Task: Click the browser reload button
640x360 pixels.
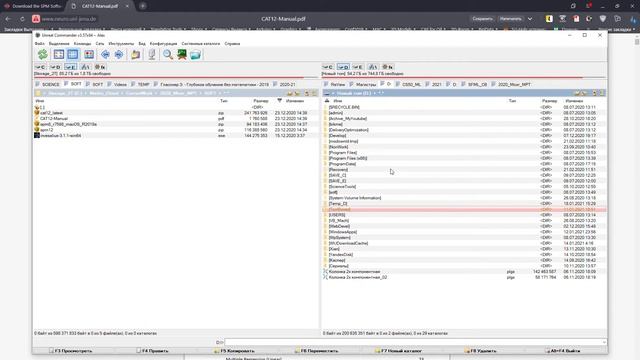Action: (x=22, y=19)
